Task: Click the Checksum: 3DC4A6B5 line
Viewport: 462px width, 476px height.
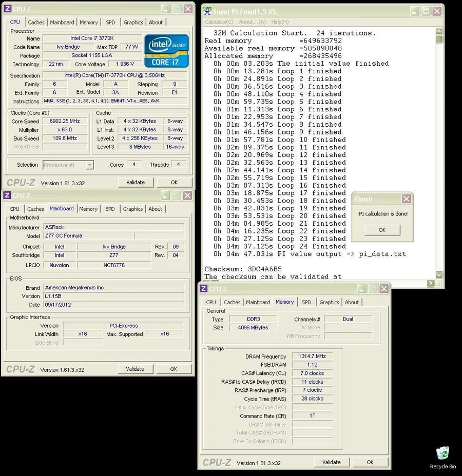Action: coord(243,269)
